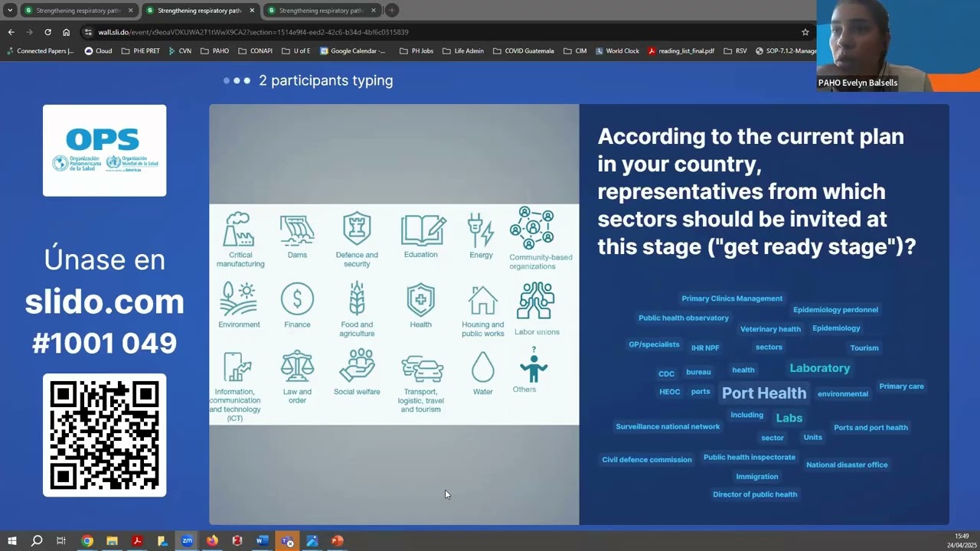The width and height of the screenshot is (980, 551).
Task: Click the Dams sector icon
Action: coord(297,230)
